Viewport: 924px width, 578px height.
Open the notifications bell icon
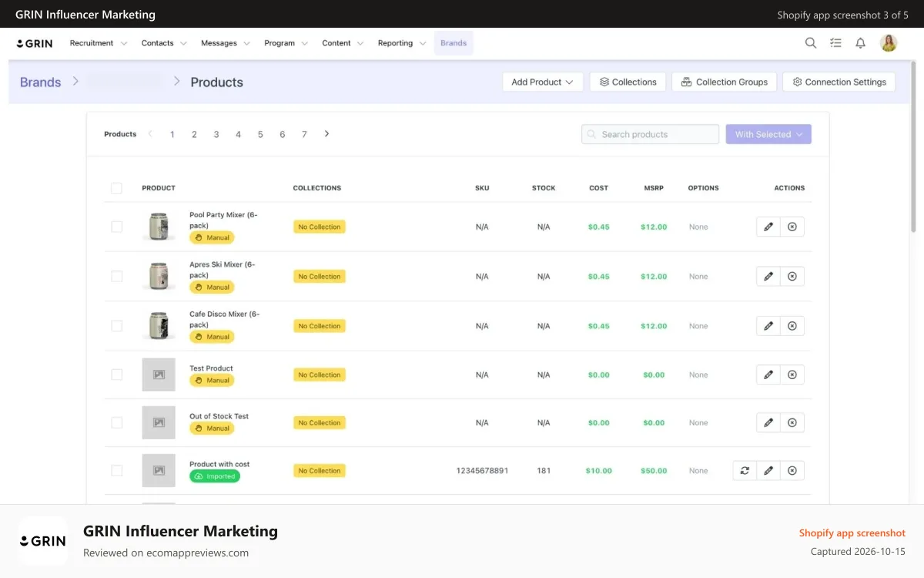click(x=861, y=43)
